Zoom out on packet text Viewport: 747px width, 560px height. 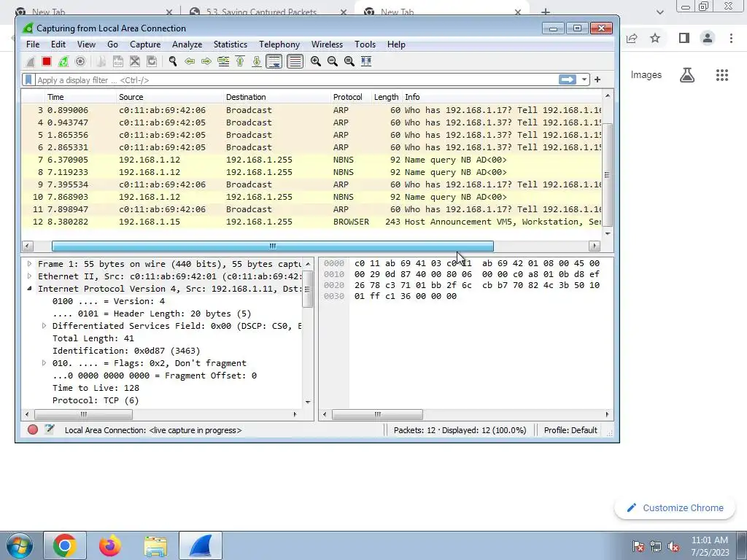coord(333,61)
